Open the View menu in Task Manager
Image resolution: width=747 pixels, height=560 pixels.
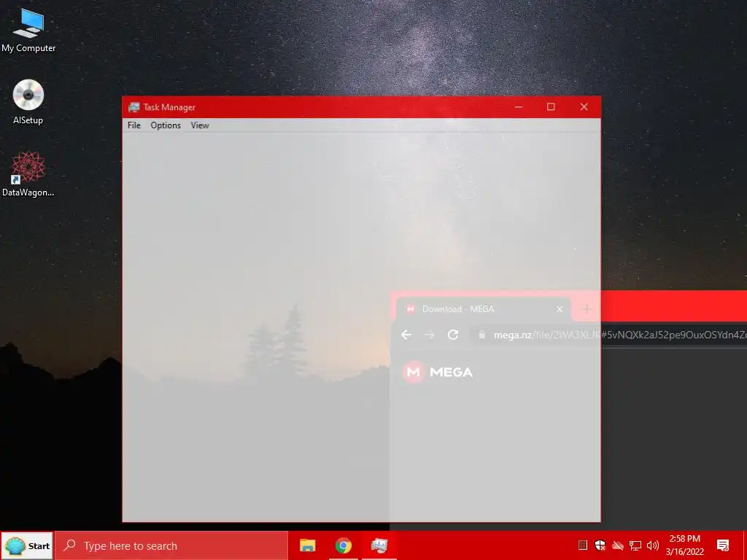200,125
